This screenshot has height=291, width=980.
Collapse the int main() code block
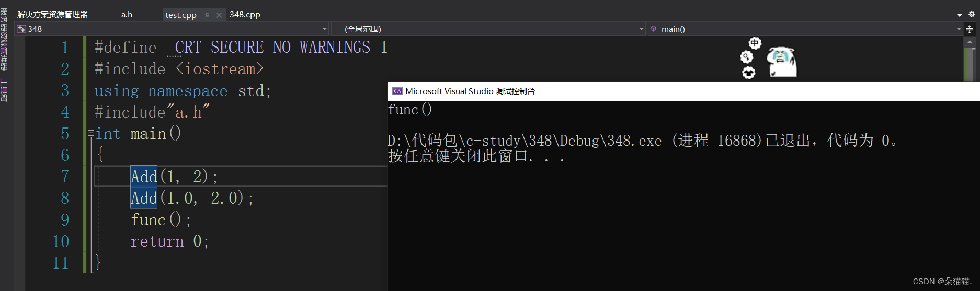coord(90,133)
